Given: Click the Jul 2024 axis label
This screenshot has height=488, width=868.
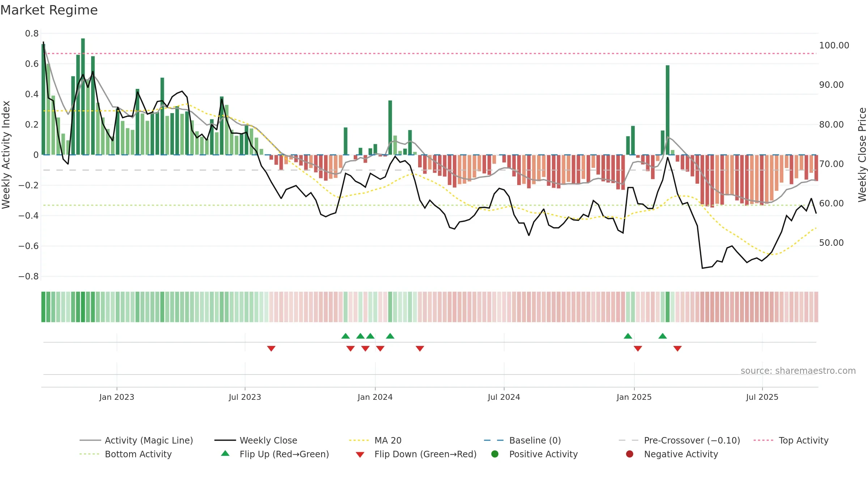Looking at the screenshot, I should [x=504, y=397].
